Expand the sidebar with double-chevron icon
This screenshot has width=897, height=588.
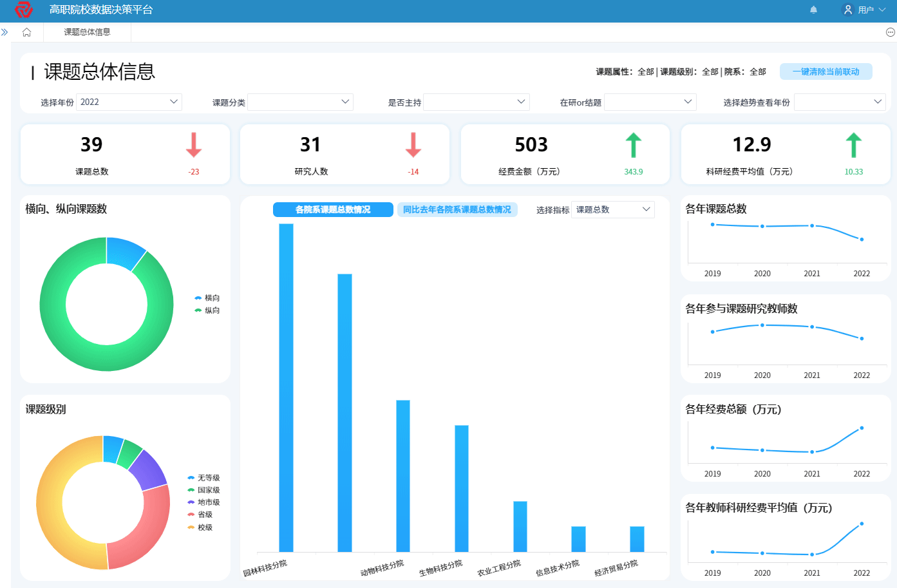[5, 32]
